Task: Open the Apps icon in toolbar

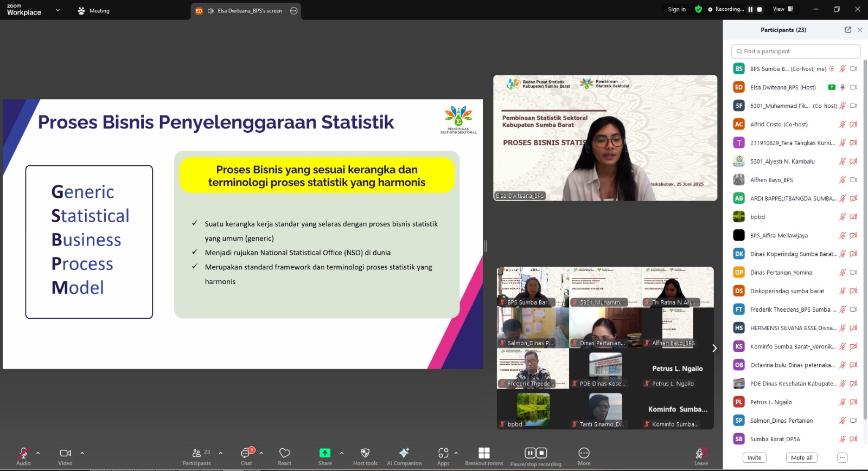Action: pyautogui.click(x=443, y=453)
